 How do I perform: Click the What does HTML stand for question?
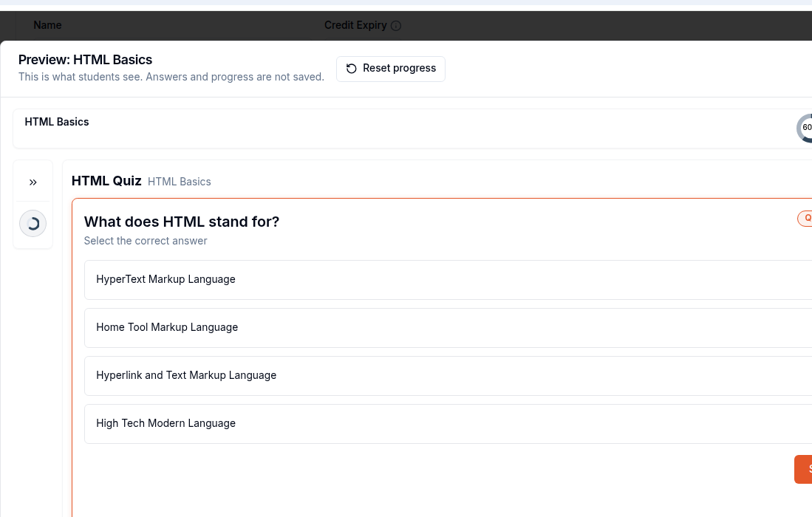tap(182, 222)
